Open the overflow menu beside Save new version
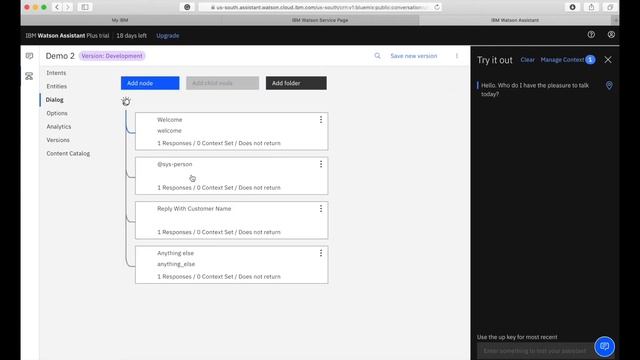Screen dimensions: 640x360 pyautogui.click(x=457, y=56)
